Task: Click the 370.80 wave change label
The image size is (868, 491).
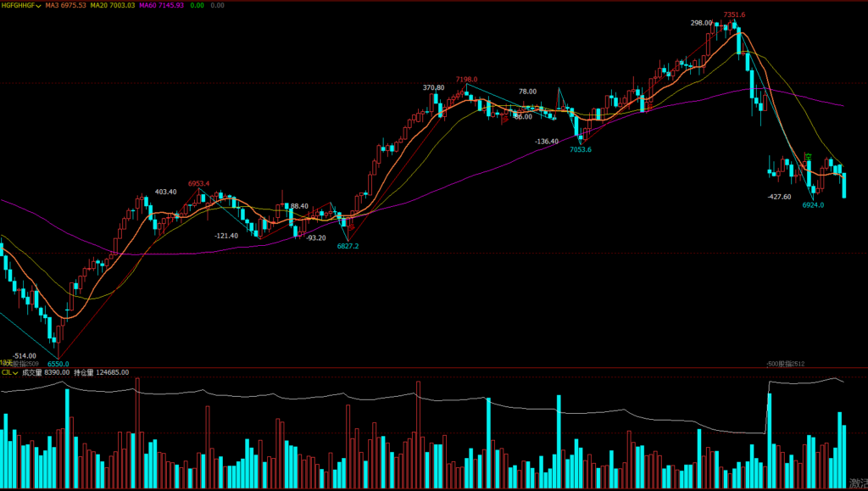Action: click(x=433, y=87)
